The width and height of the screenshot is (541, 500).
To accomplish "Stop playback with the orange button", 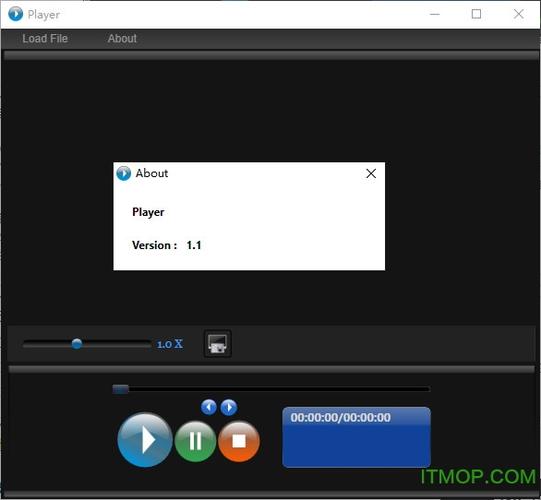I will click(x=239, y=441).
